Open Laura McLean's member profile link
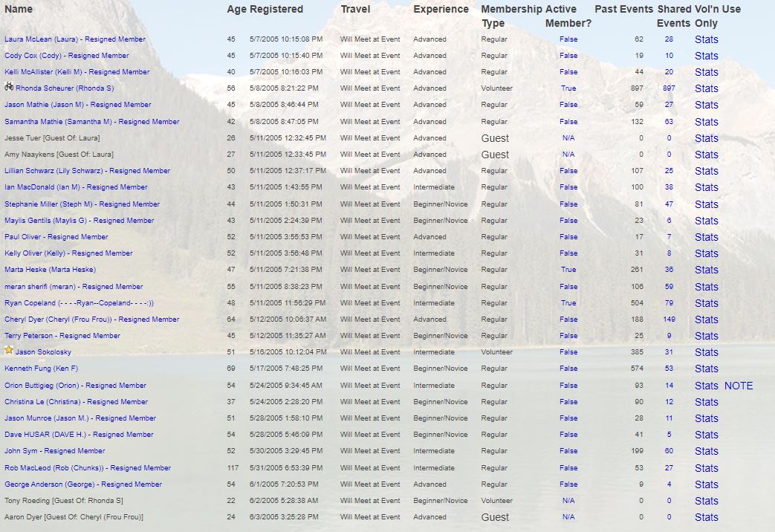The width and height of the screenshot is (775, 532). coord(75,39)
